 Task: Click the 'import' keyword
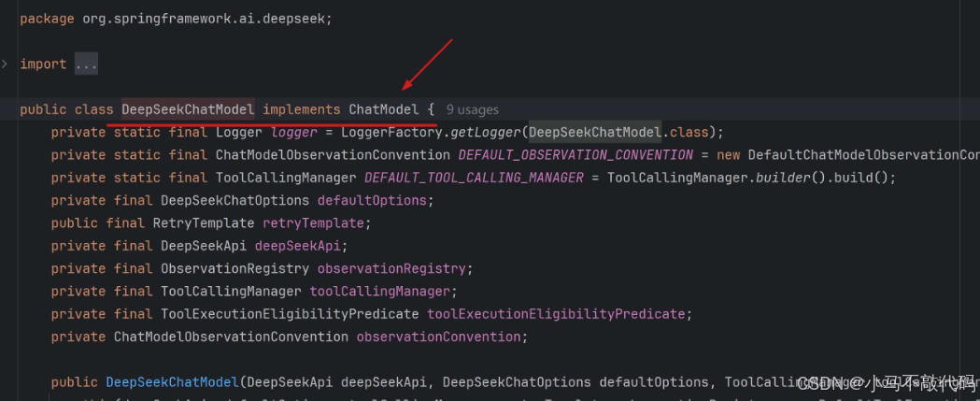tap(43, 64)
